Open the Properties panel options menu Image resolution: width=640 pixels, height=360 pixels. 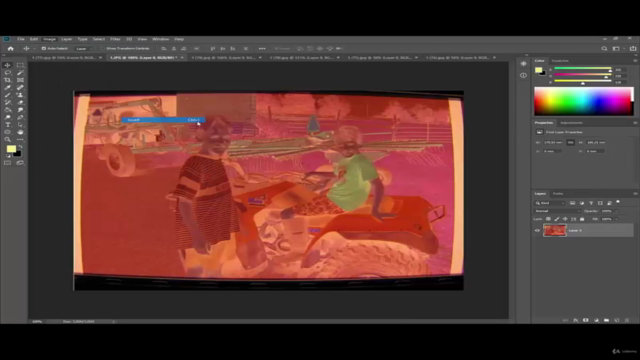(635, 123)
